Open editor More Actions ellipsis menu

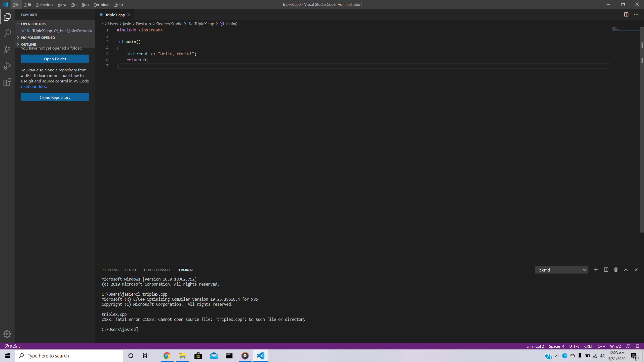click(636, 15)
